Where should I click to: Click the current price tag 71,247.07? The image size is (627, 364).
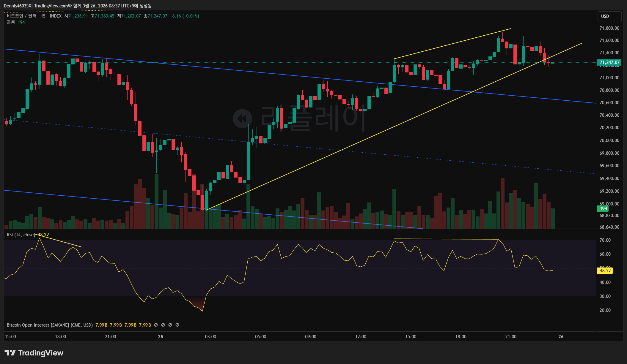click(609, 62)
